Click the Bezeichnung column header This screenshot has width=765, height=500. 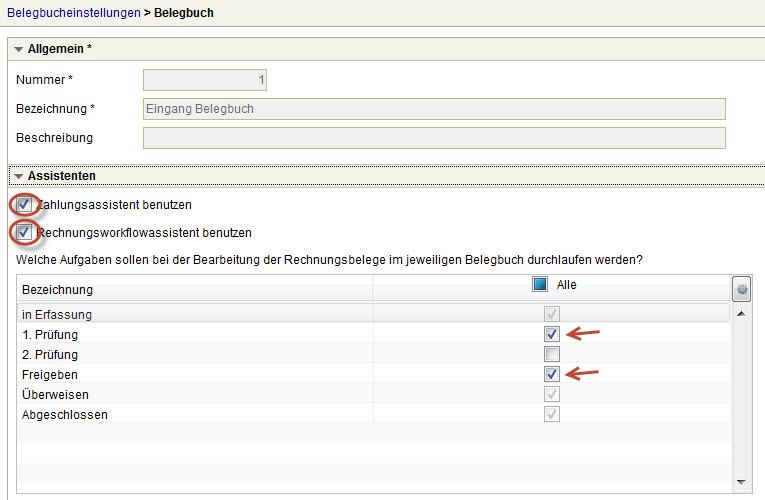(x=195, y=290)
